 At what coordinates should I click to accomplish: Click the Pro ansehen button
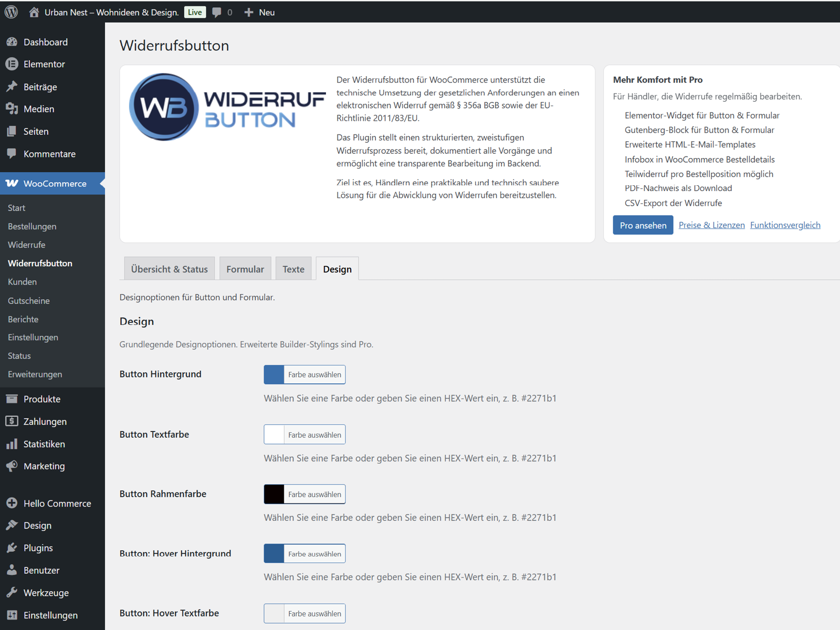click(643, 225)
